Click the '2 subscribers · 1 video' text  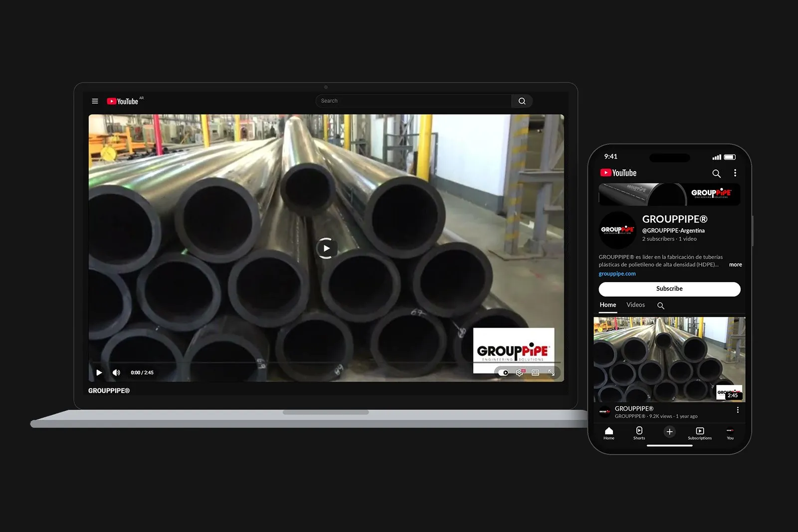click(669, 239)
